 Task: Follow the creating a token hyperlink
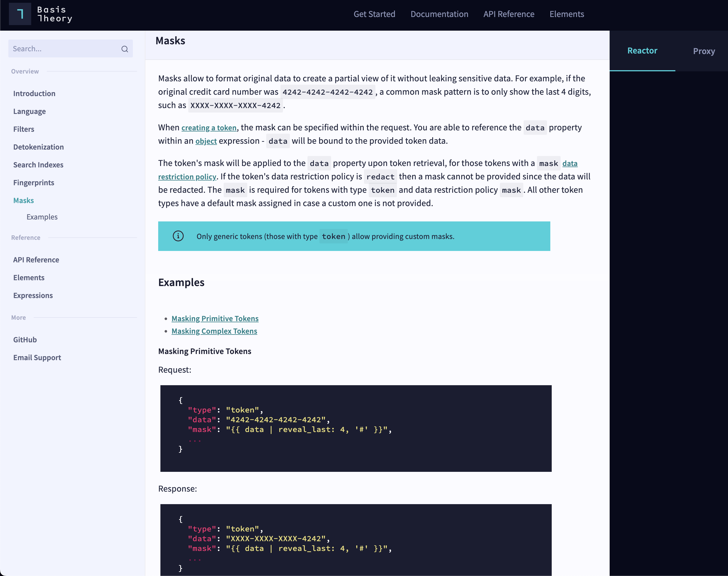point(209,128)
